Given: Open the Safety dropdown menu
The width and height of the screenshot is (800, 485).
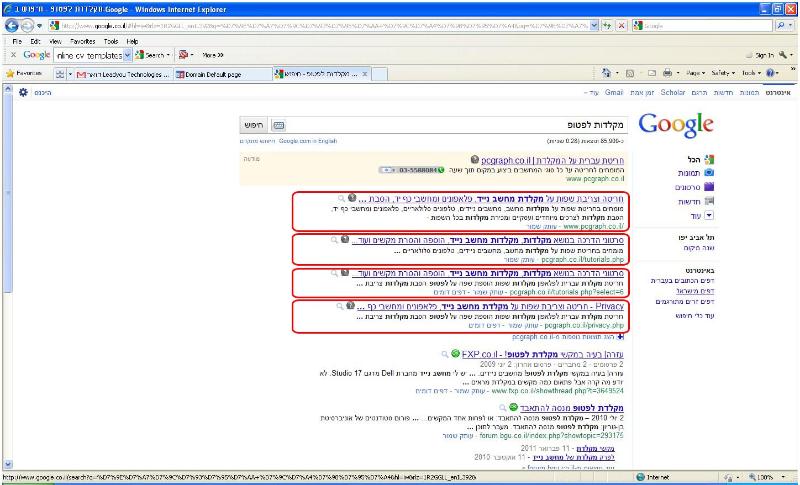Looking at the screenshot, I should coord(723,73).
